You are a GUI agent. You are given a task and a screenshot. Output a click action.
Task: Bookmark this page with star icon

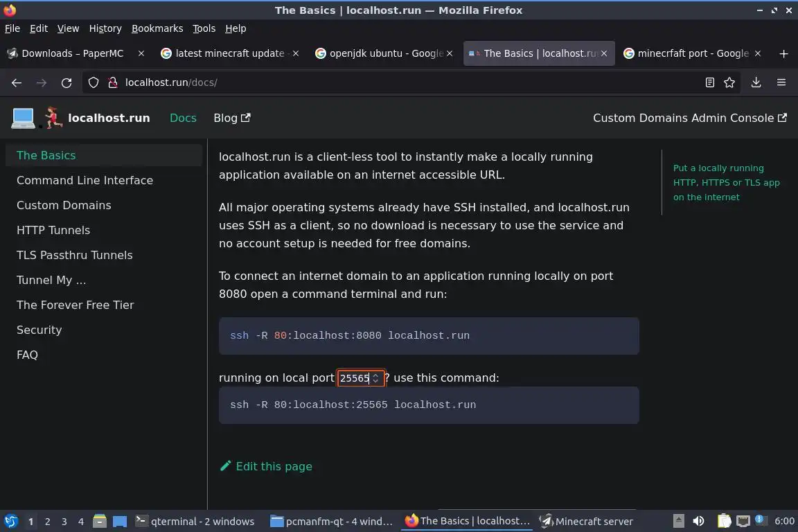pos(729,82)
